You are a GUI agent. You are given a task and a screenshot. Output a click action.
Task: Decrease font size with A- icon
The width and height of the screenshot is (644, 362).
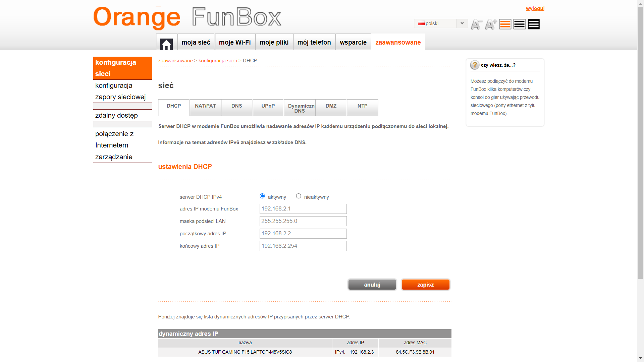pyautogui.click(x=476, y=24)
